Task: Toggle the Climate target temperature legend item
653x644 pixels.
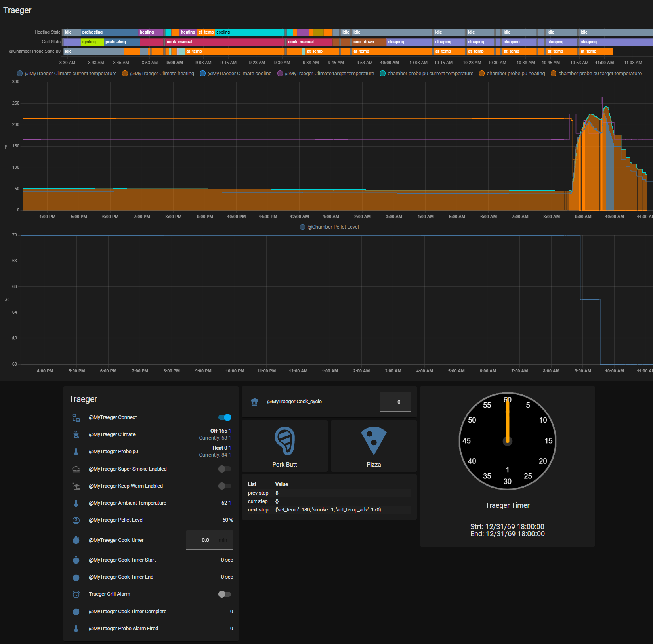Action: point(326,74)
